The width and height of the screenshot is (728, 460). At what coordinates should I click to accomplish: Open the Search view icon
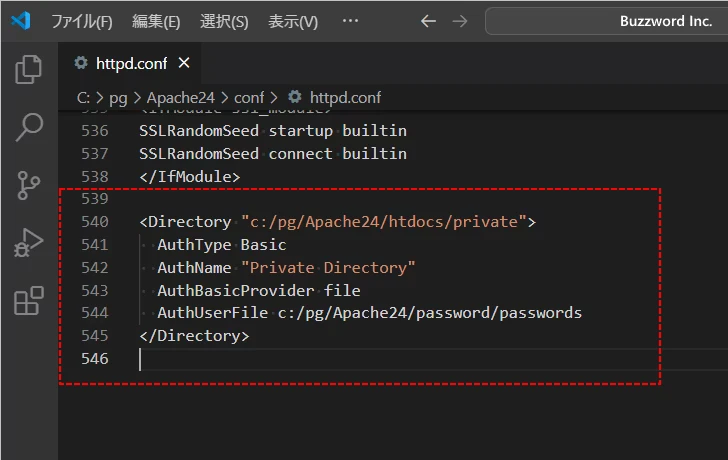click(x=29, y=127)
